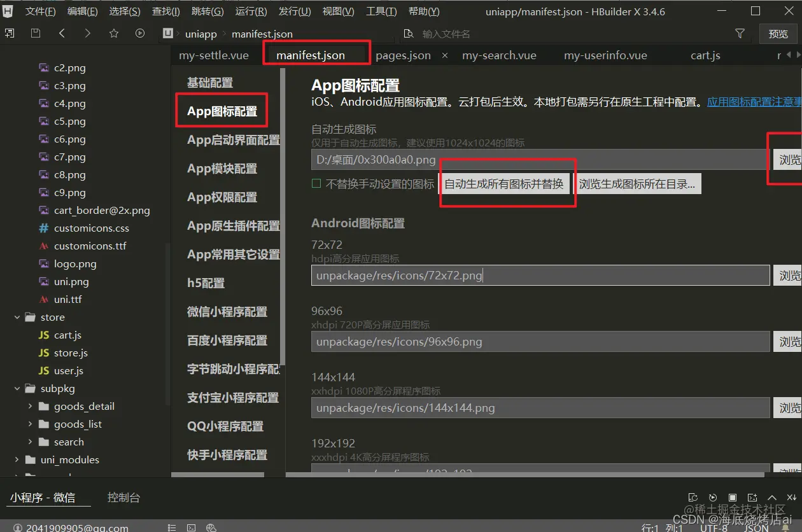
Task: Open the 运行(R) menu
Action: pos(251,11)
